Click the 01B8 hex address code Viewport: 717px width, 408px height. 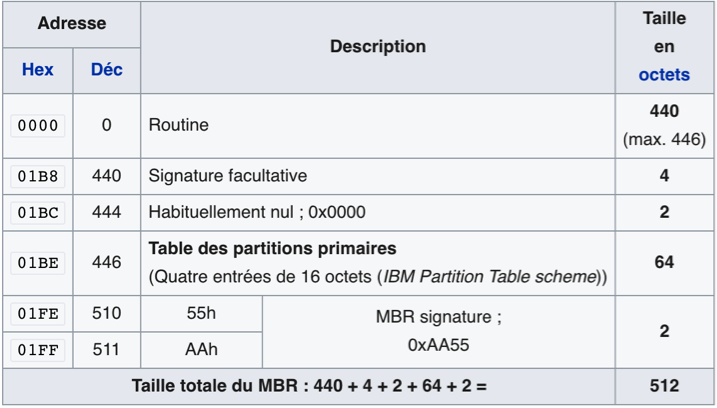[37, 176]
